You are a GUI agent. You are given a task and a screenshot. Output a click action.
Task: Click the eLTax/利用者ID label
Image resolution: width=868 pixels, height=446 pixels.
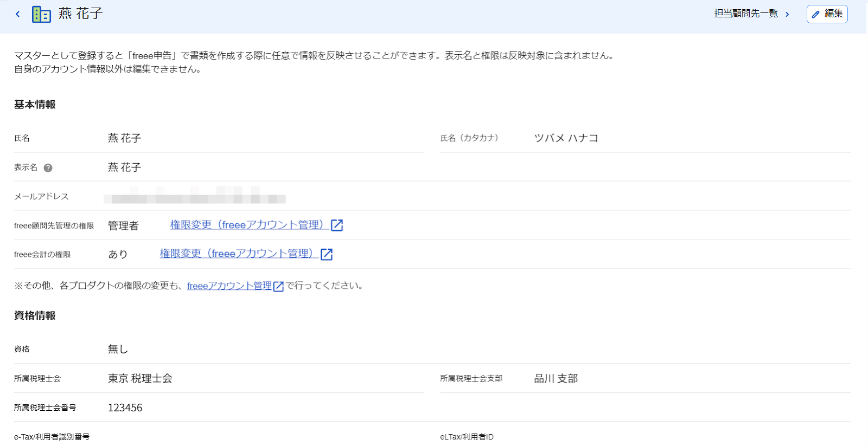pyautogui.click(x=467, y=437)
